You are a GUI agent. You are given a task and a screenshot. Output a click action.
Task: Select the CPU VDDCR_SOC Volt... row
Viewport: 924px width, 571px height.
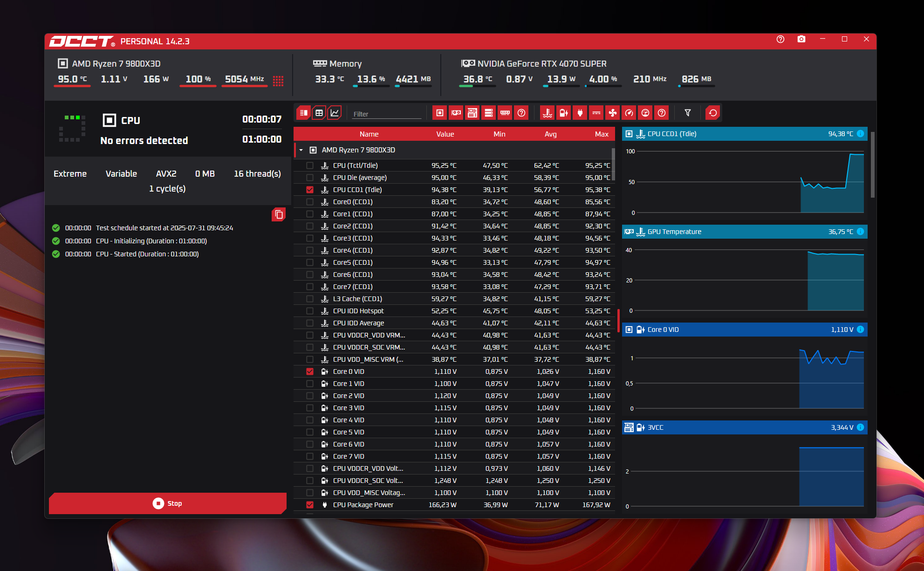(454, 481)
